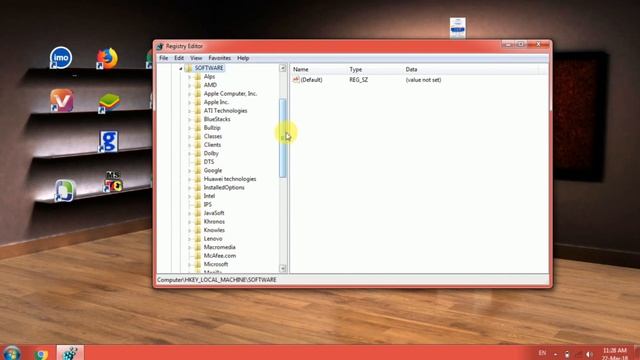
Task: Expand the ATI Technologies key
Action: click(190, 111)
